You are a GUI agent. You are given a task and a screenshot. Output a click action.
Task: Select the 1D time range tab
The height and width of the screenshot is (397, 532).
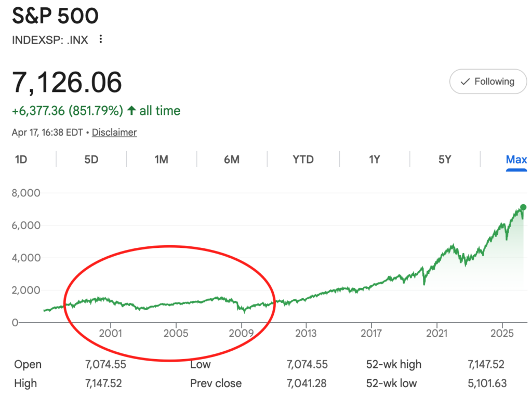point(21,160)
